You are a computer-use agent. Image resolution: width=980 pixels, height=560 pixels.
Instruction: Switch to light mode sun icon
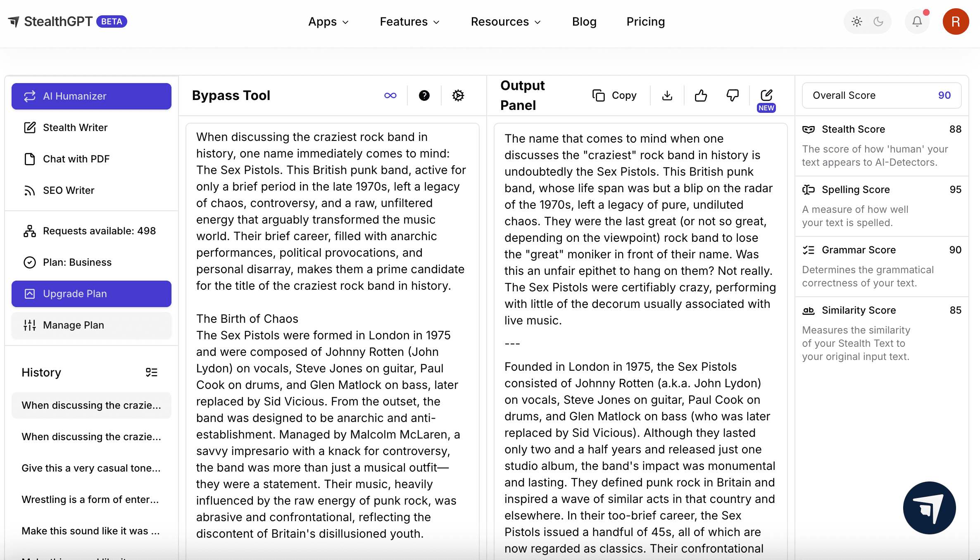point(857,21)
